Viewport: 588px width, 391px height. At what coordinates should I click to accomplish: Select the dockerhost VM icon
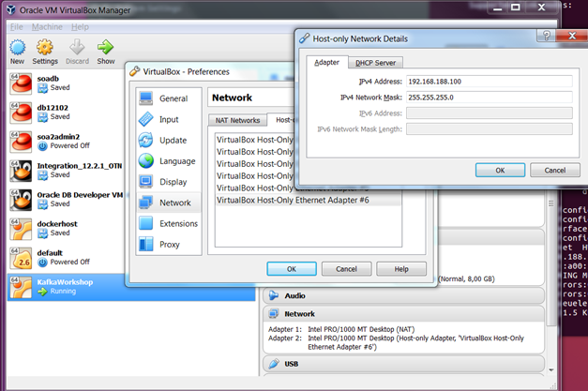[21, 229]
